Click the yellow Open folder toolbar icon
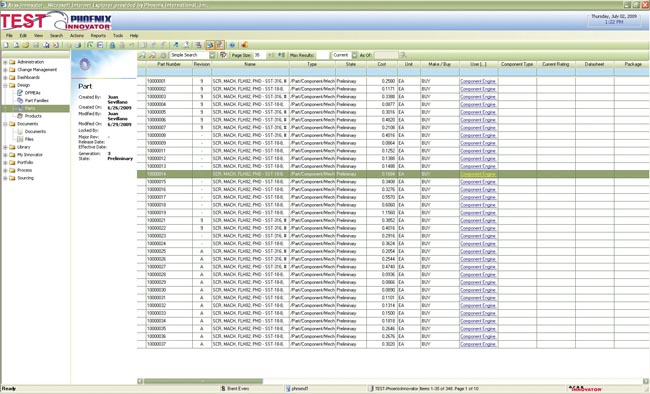This screenshot has width=650, height=394. coord(26,45)
